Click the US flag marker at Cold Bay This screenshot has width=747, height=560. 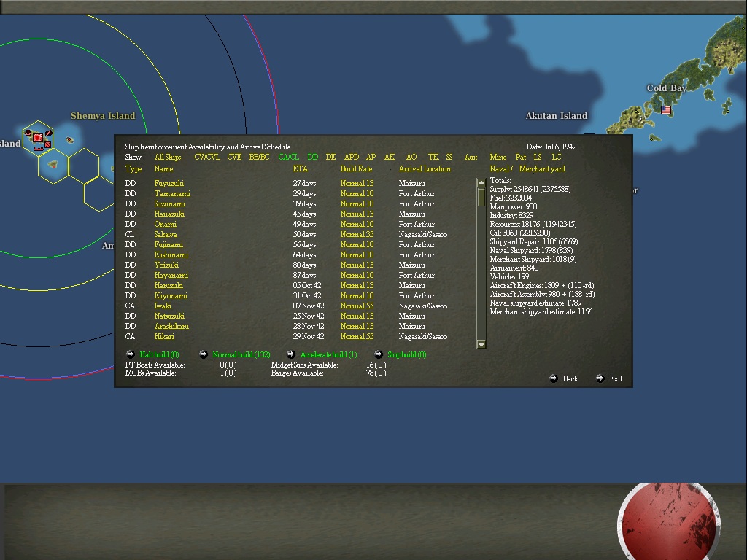[x=666, y=110]
